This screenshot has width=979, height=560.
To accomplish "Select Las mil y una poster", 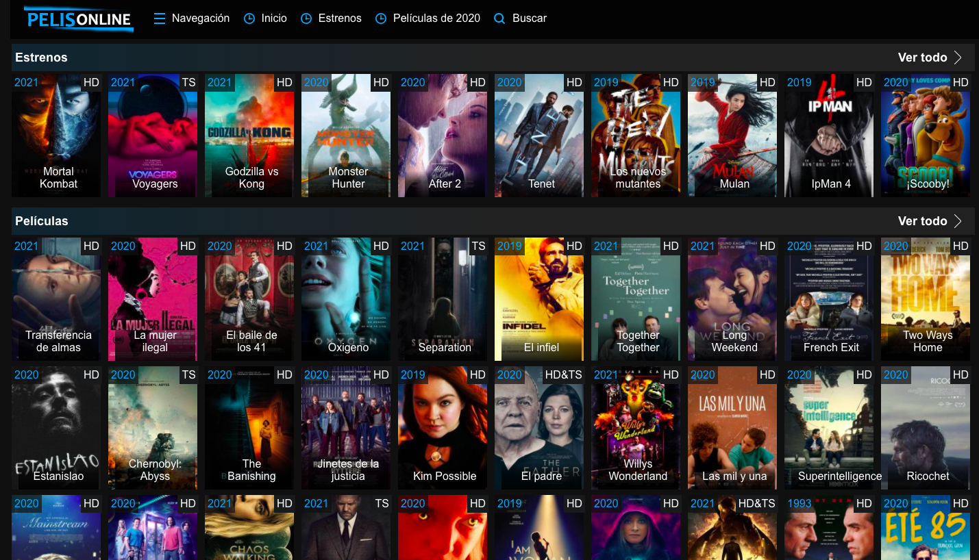I will pyautogui.click(x=732, y=428).
